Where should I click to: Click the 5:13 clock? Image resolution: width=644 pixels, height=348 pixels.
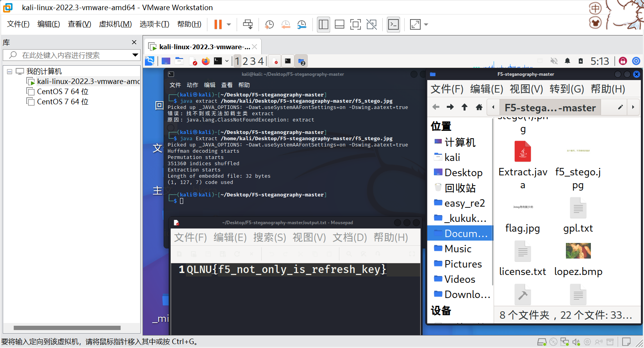599,61
